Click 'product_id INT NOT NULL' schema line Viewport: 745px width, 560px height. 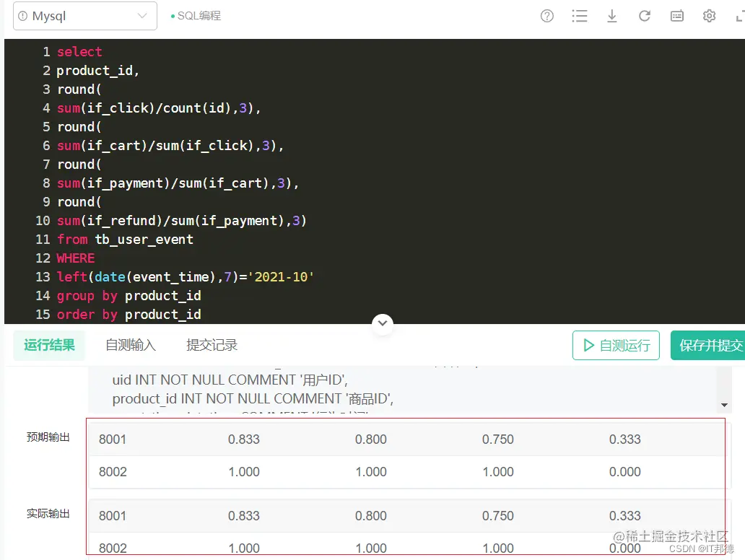(253, 399)
